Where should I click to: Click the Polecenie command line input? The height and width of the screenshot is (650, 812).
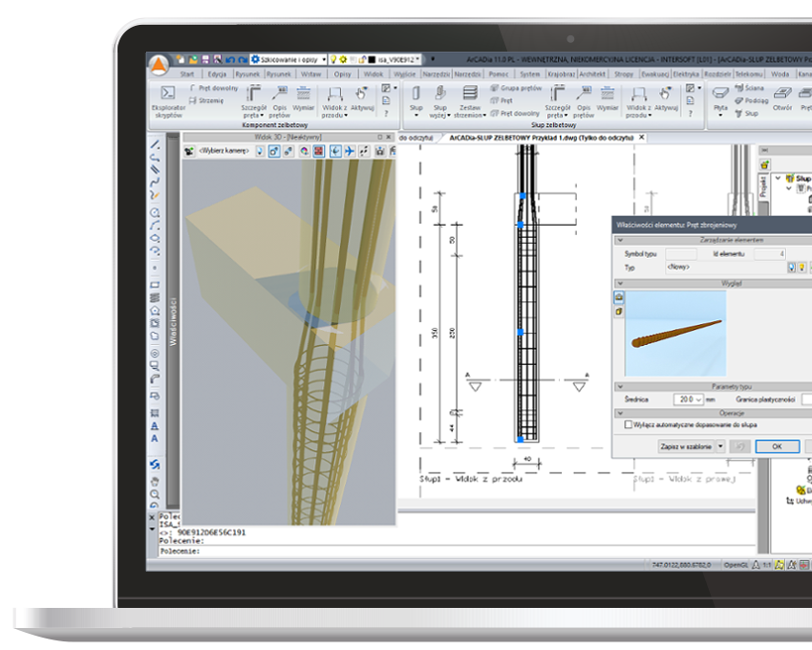coord(456,551)
